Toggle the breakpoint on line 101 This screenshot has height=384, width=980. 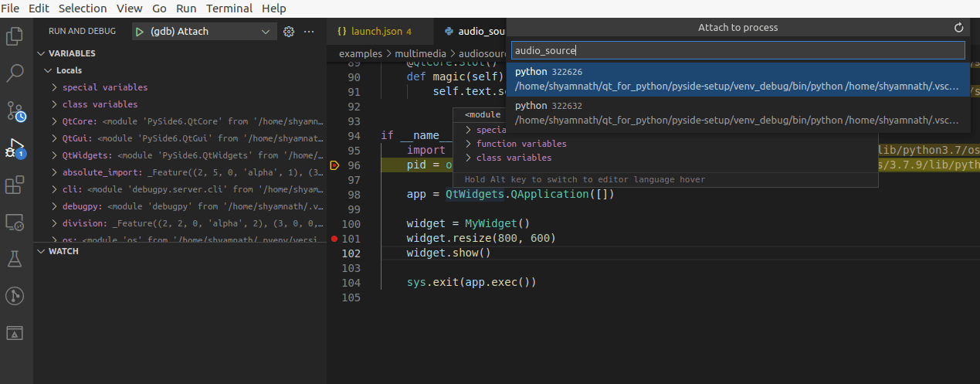click(x=334, y=239)
